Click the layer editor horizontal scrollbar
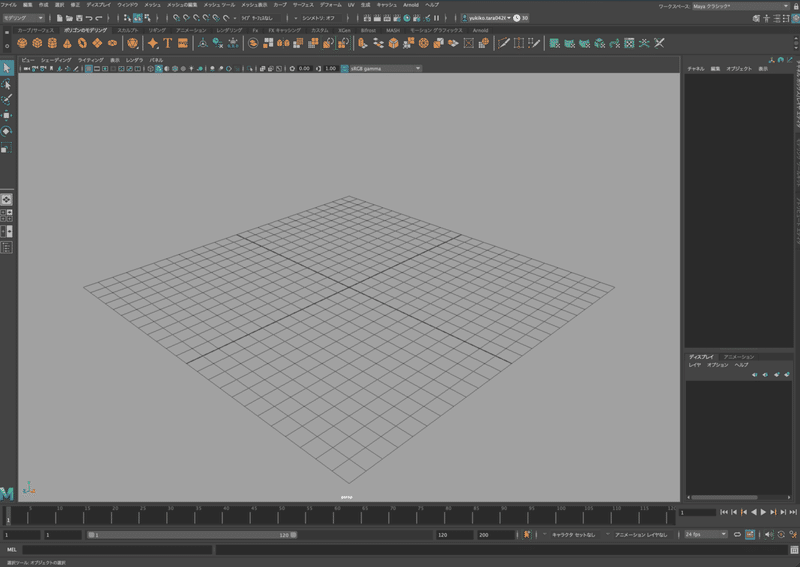Screen dimensions: 800x567 tap(724, 497)
